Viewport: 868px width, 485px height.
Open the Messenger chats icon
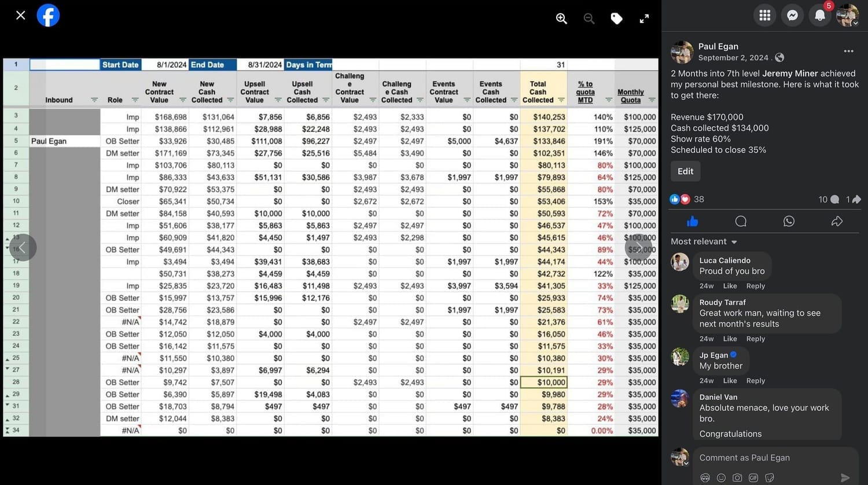[x=792, y=16]
